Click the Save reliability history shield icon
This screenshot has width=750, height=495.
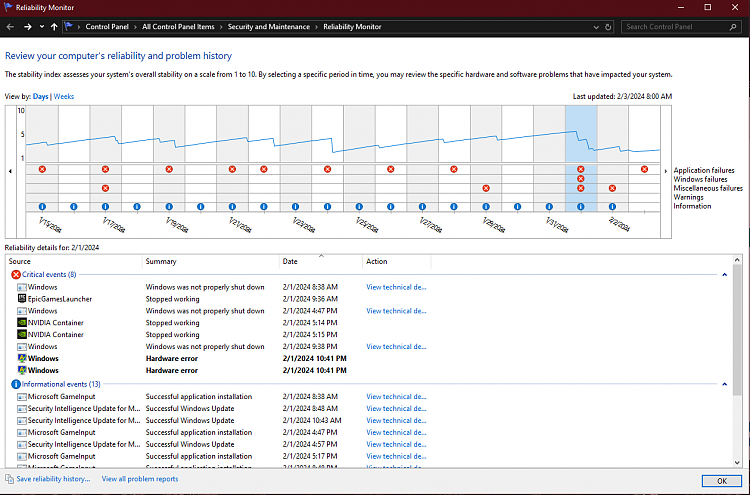(x=8, y=479)
